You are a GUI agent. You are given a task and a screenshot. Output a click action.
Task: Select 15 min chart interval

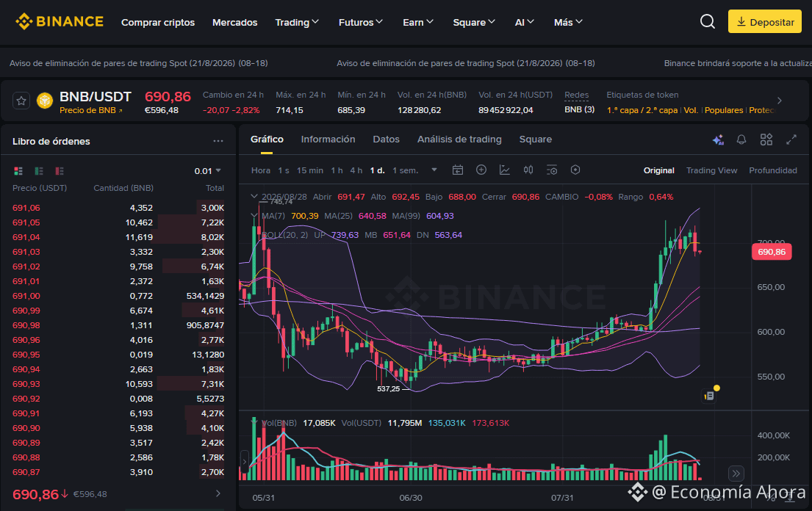(x=309, y=170)
